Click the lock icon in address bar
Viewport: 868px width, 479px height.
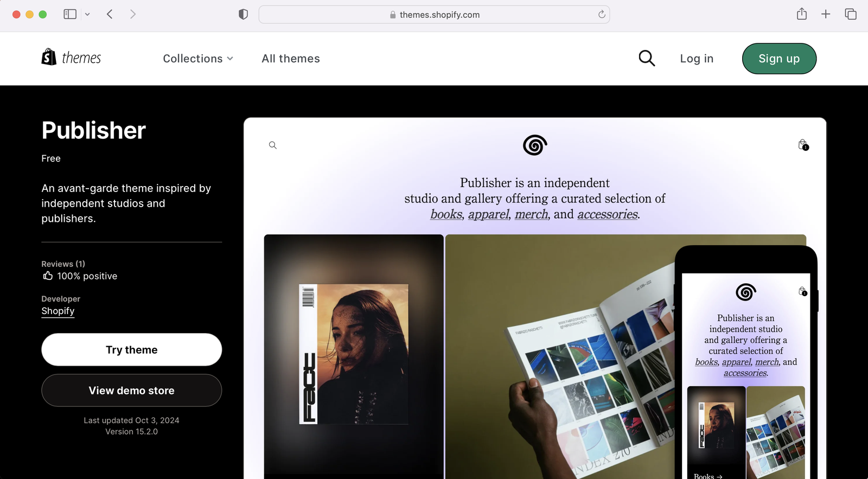[393, 15]
